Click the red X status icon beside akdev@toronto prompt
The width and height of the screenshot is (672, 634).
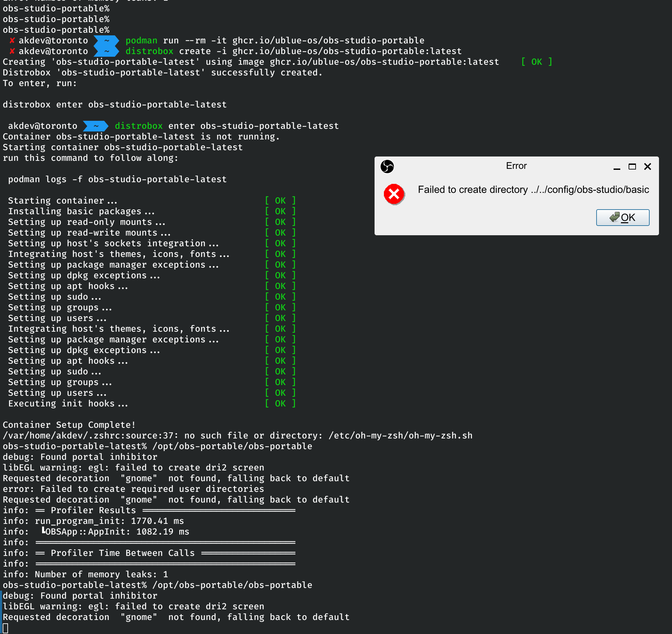[x=12, y=40]
